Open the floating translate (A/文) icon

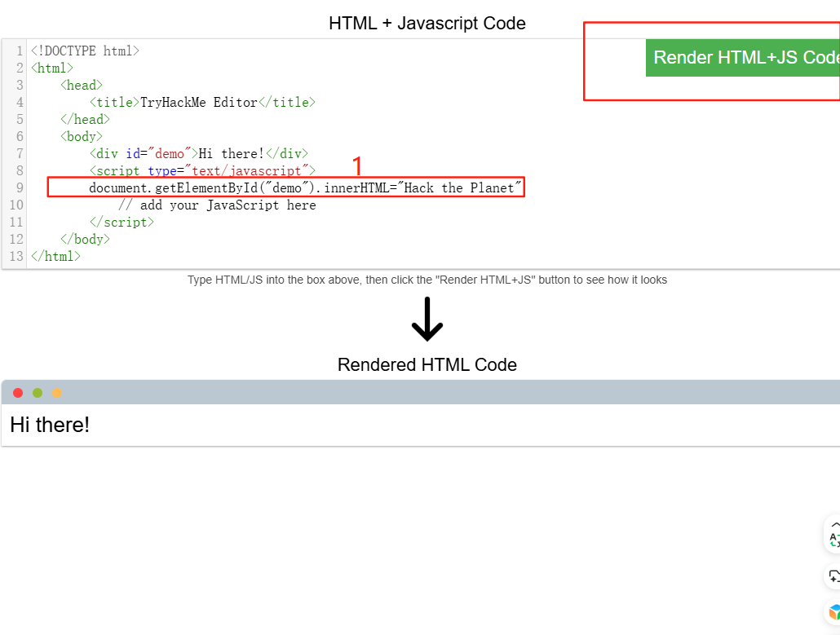coord(834,540)
